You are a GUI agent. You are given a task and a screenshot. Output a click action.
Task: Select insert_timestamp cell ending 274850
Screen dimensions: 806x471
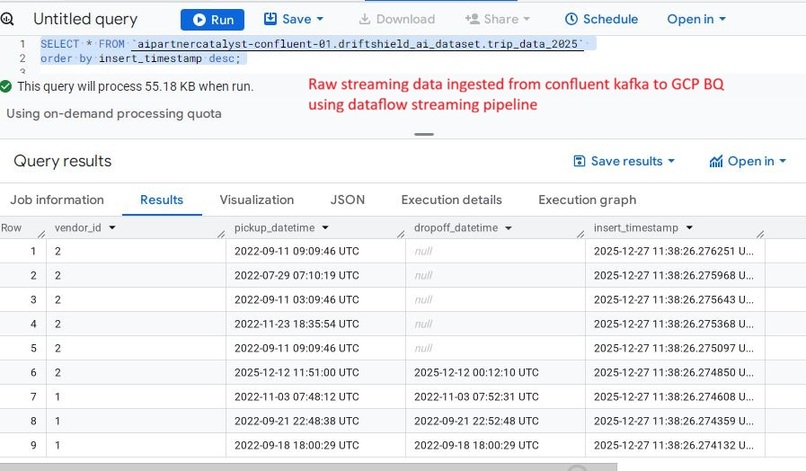[x=675, y=372]
